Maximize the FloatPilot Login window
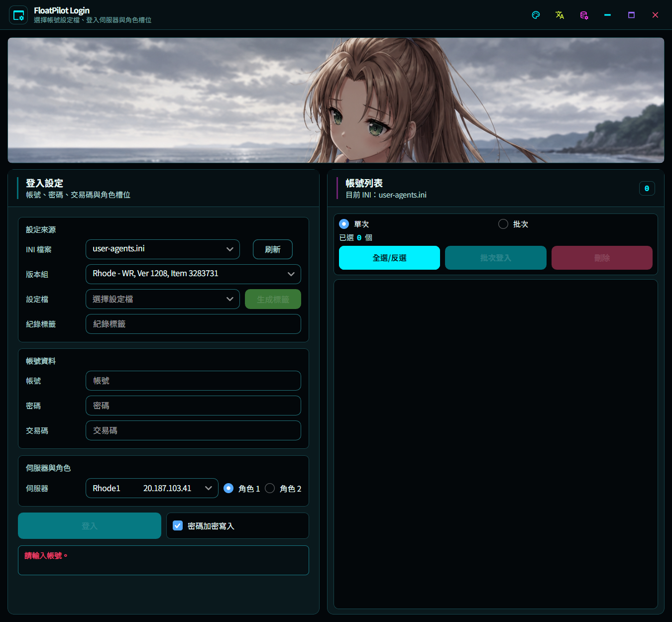 [631, 15]
